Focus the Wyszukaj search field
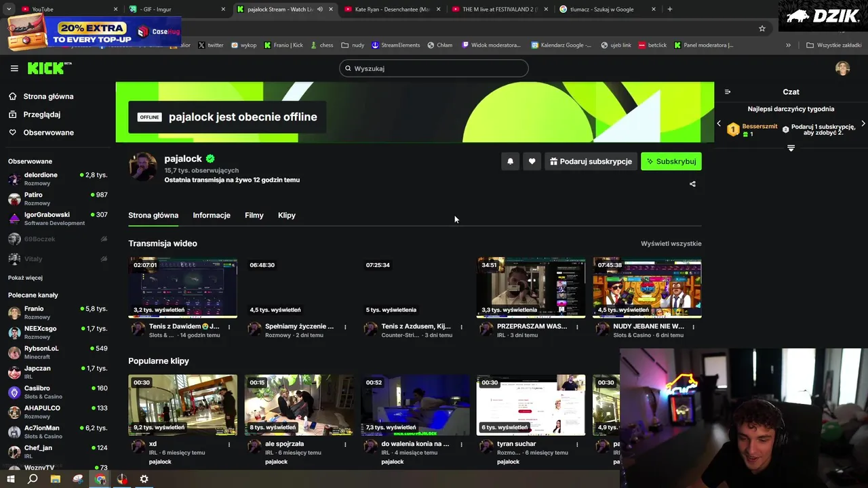The height and width of the screenshot is (488, 868). [434, 68]
